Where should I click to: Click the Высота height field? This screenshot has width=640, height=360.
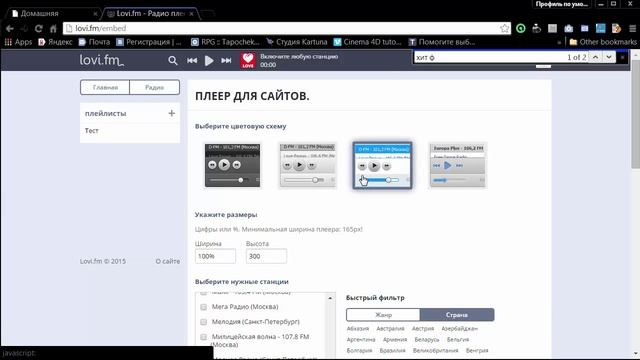pyautogui.click(x=267, y=256)
